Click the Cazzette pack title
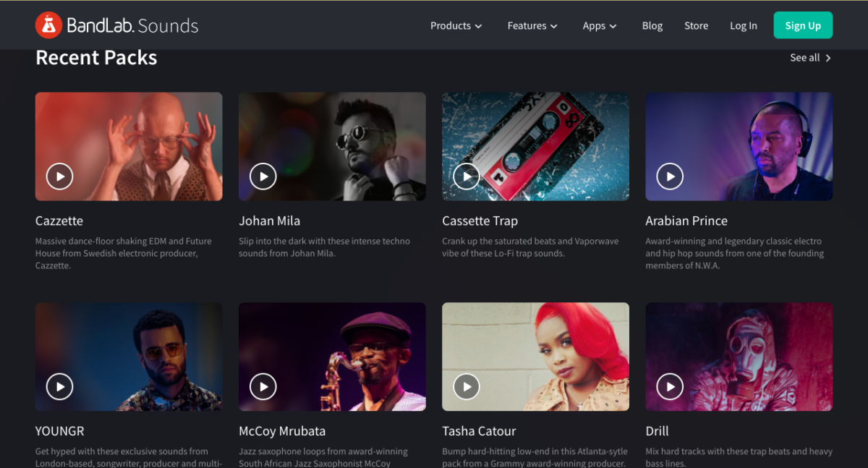Screen dimensions: 868x468 (59, 221)
